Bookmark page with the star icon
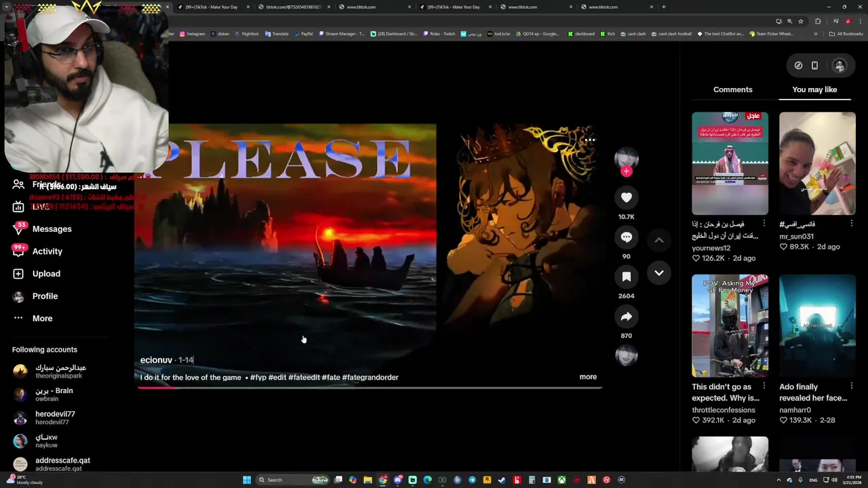 (800, 21)
